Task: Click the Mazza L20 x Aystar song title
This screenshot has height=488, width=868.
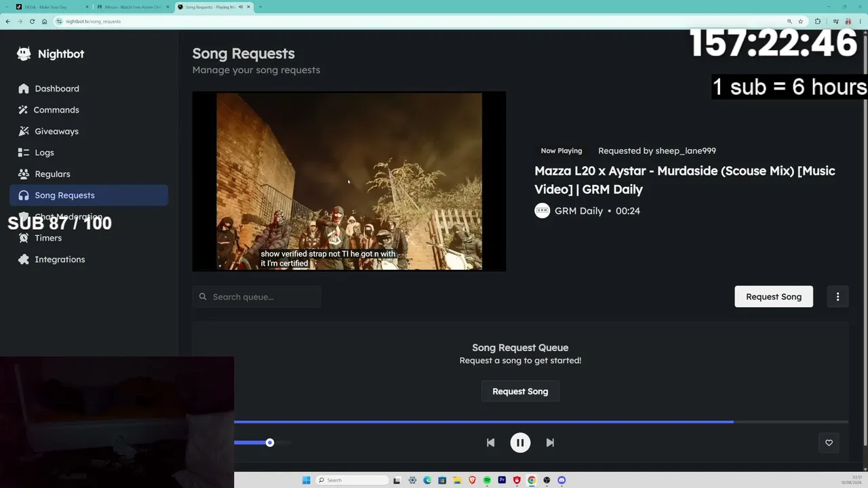Action: click(x=684, y=180)
